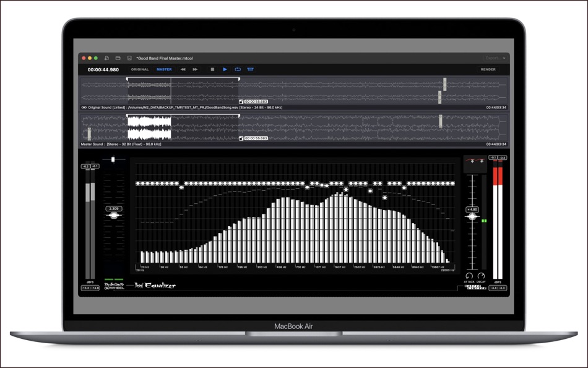Image resolution: width=588 pixels, height=368 pixels.
Task: Click the EQ node above the 1637 Hz peak
Action: click(x=346, y=190)
